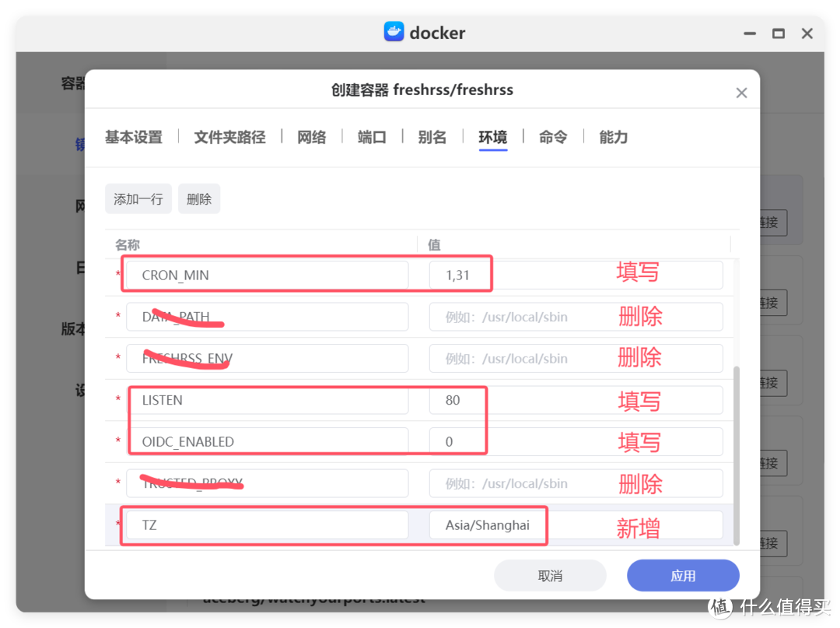Click the 添加一行 button
The height and width of the screenshot is (628, 840).
click(138, 198)
